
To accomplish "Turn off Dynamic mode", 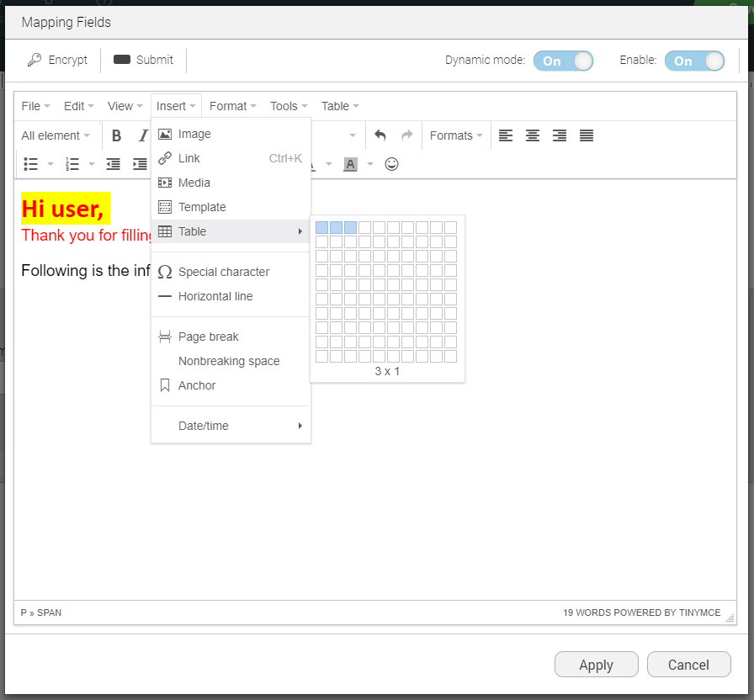I will pyautogui.click(x=563, y=61).
